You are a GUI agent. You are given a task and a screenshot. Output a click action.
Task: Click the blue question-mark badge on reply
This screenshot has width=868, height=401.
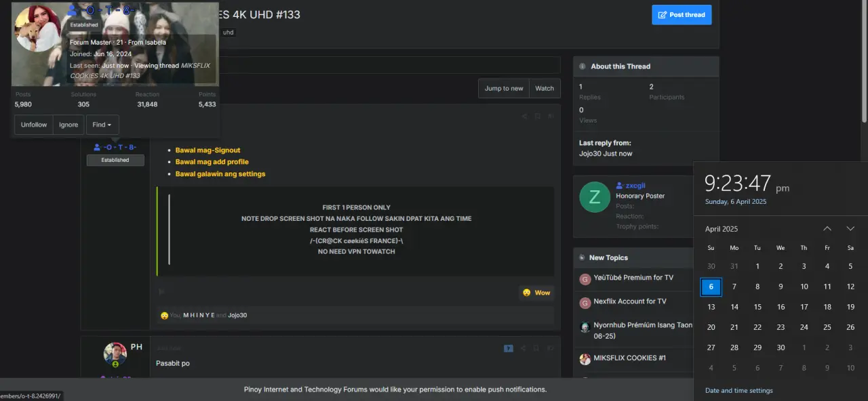[x=509, y=348]
